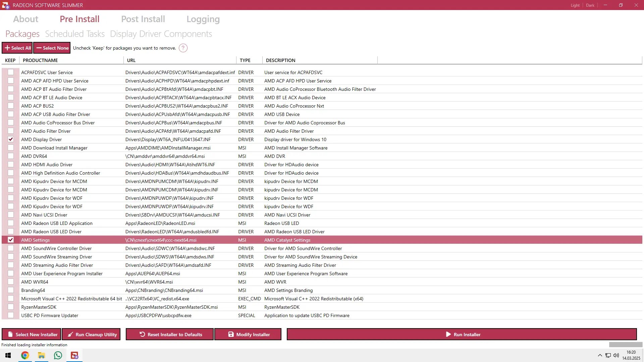
Task: Click the EXEC_CMD type cell
Action: [x=250, y=299]
